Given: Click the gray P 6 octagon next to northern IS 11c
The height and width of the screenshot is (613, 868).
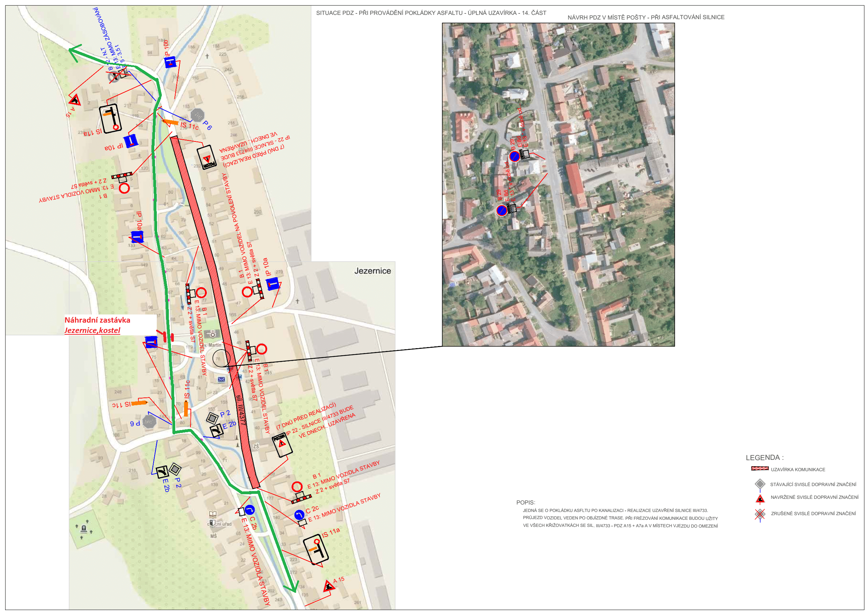Looking at the screenshot, I should (197, 115).
